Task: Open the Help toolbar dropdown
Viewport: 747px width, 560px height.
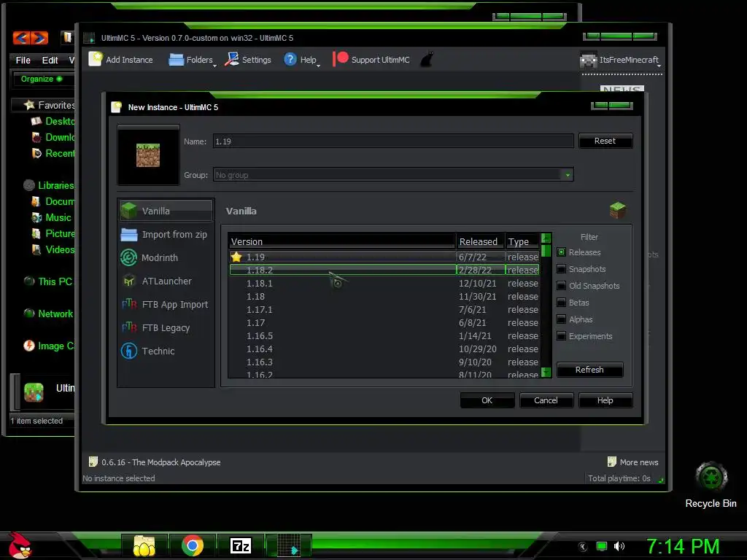Action: tap(301, 60)
